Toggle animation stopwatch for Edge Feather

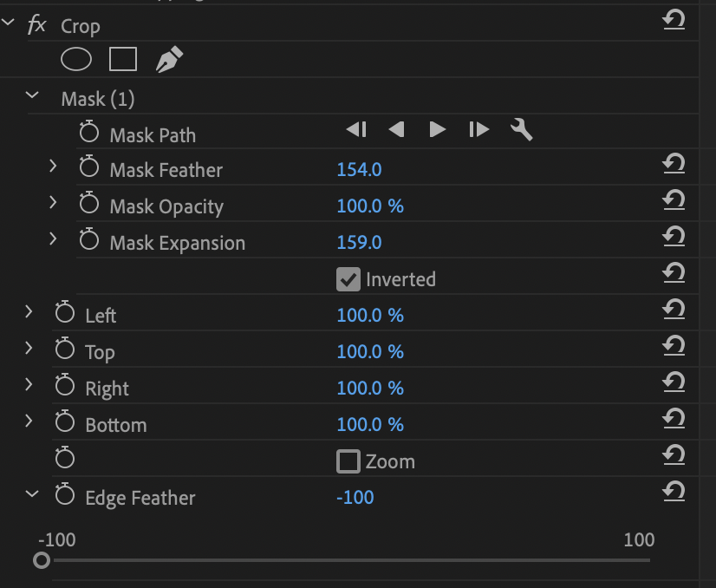click(65, 494)
